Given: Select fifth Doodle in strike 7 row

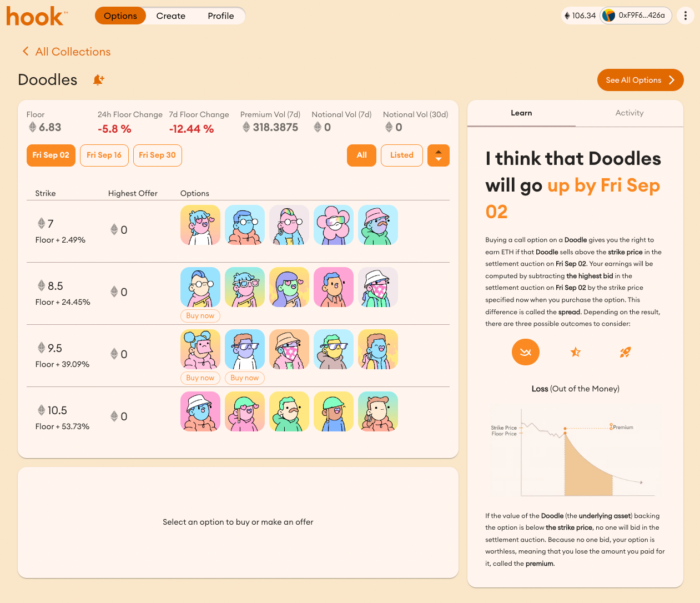Looking at the screenshot, I should click(378, 225).
